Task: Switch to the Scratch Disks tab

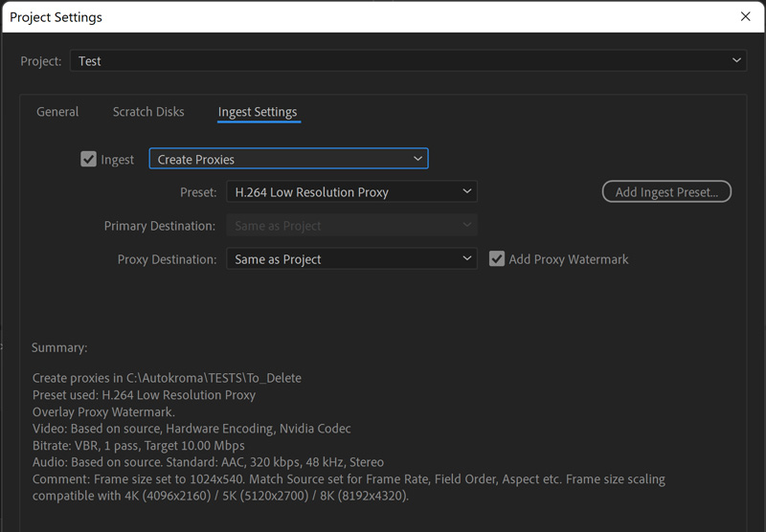Action: pyautogui.click(x=148, y=112)
